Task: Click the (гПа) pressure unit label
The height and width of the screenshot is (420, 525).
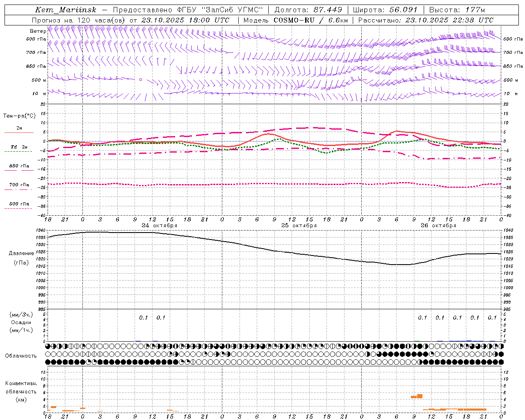Action: (21, 263)
